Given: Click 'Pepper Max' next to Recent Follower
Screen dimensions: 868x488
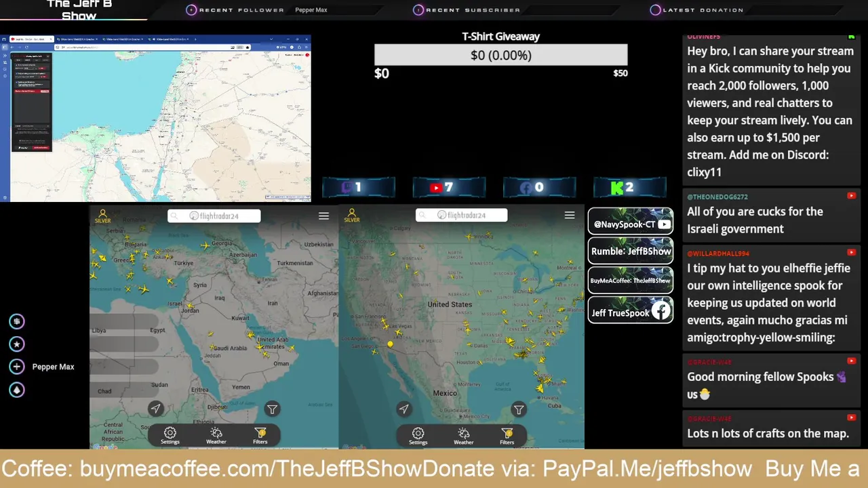Looking at the screenshot, I should 311,10.
